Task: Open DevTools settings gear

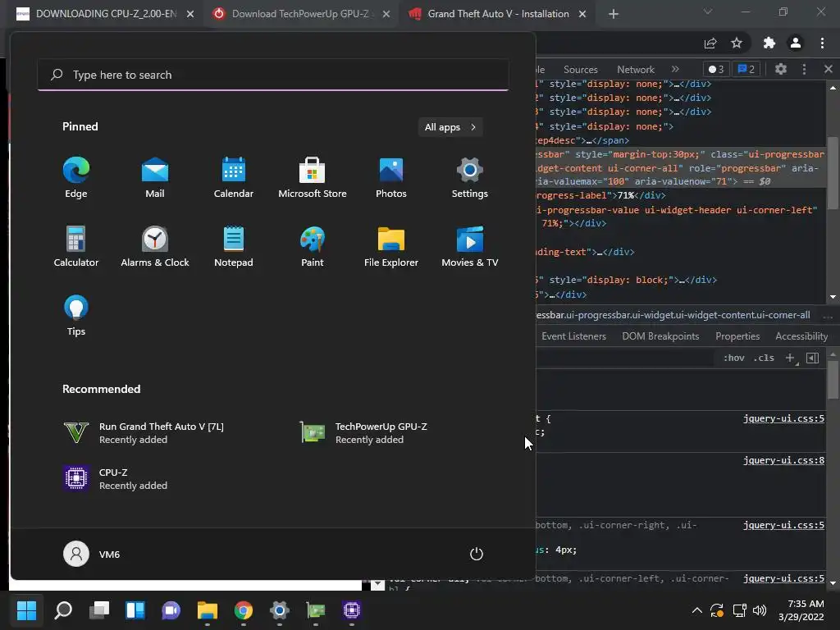Action: tap(781, 69)
